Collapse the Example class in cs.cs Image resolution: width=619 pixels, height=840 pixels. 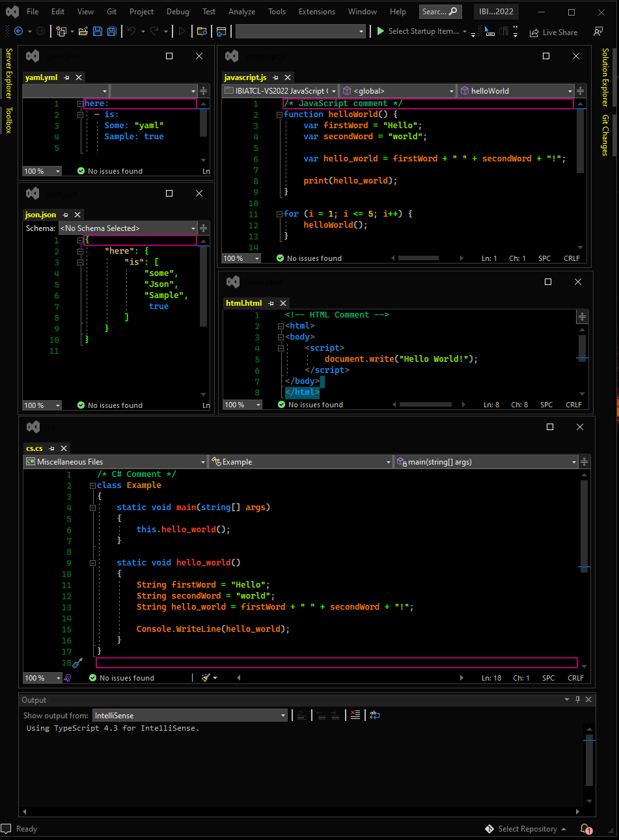pyautogui.click(x=92, y=485)
